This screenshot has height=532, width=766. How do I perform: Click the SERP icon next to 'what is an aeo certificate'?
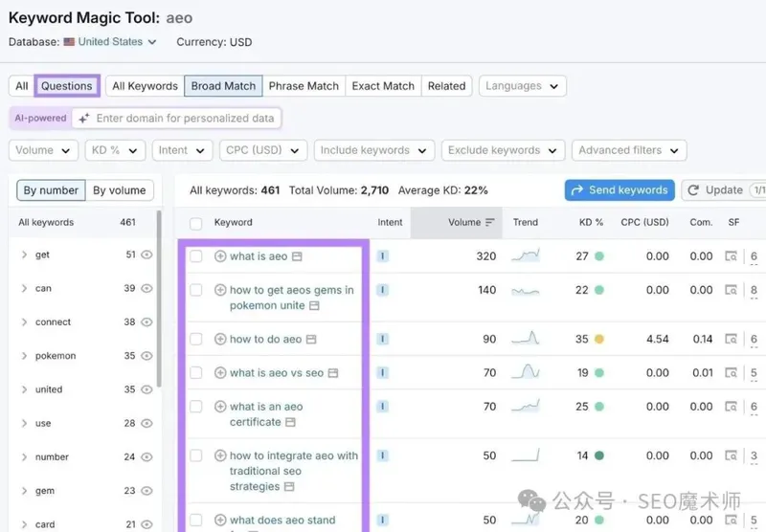(x=290, y=422)
